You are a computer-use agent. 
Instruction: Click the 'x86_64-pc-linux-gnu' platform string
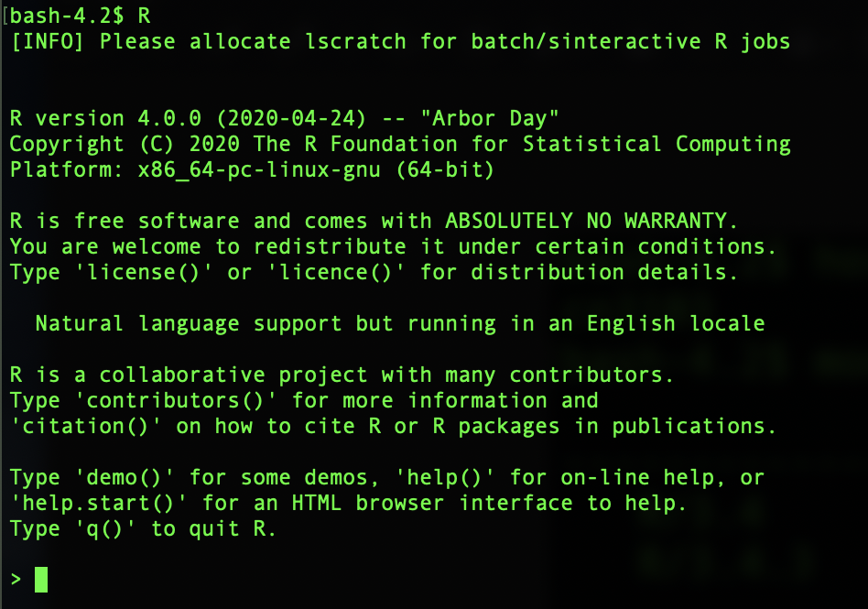(x=260, y=169)
